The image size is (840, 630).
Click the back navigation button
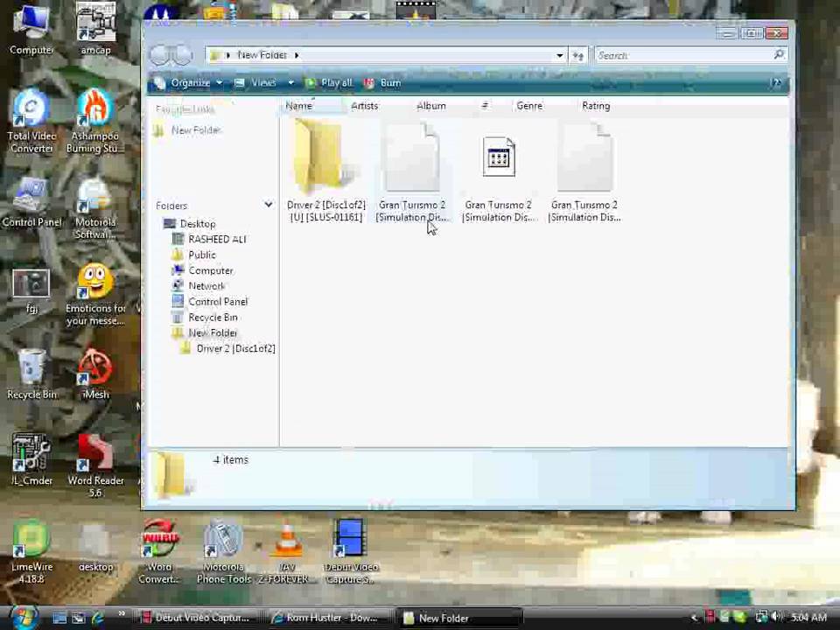(x=161, y=55)
